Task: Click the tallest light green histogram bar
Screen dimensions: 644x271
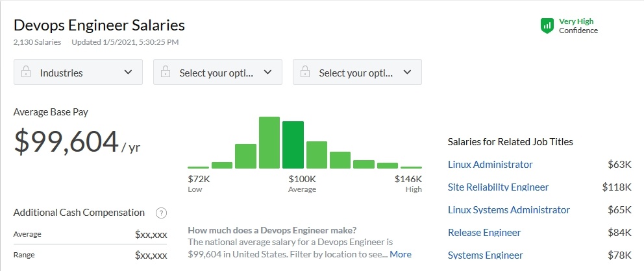Action: 269,143
